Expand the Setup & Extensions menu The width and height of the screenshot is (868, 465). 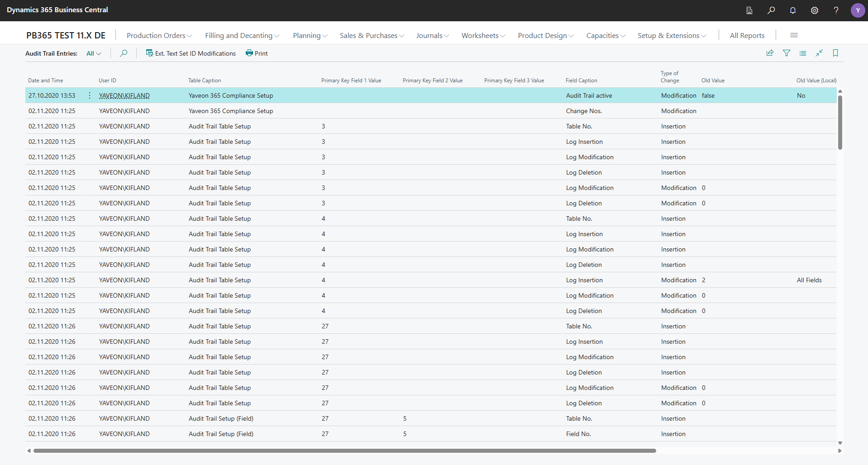tap(671, 35)
